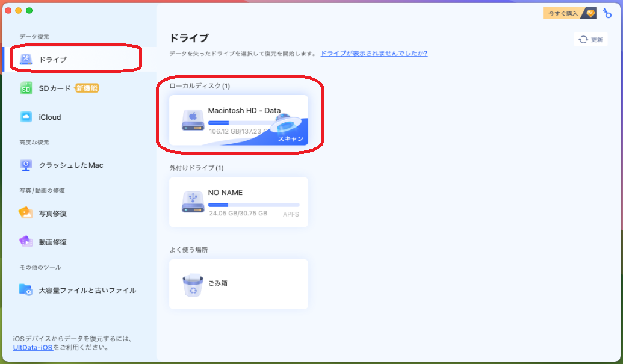The image size is (623, 364).
Task: Click the diamond icon on purchase button
Action: click(590, 13)
